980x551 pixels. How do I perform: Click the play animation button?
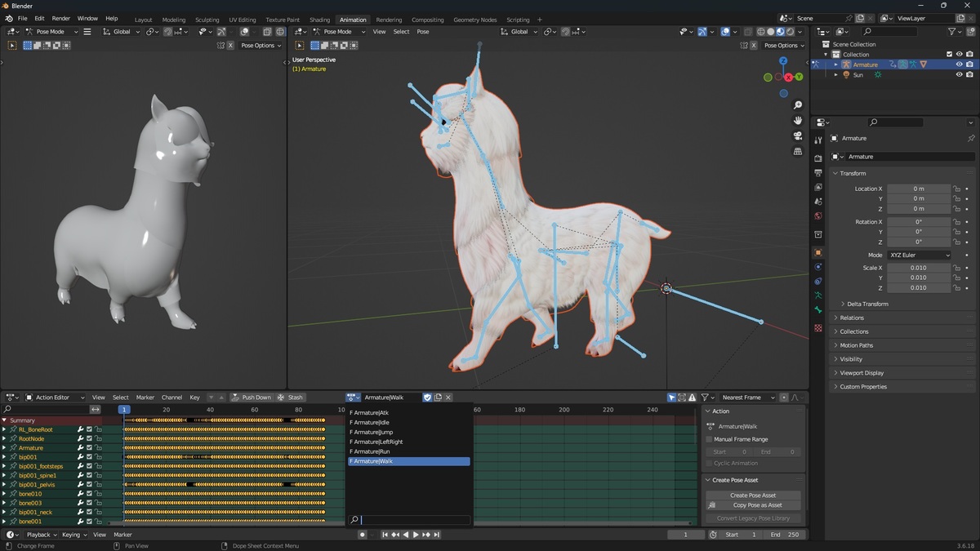416,535
